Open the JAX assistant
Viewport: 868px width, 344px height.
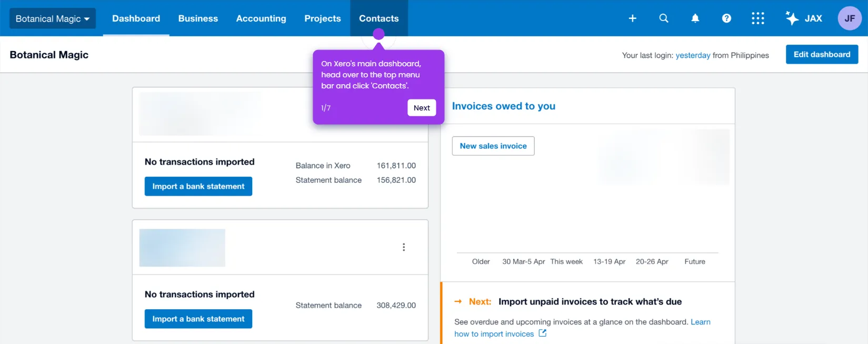[x=804, y=18]
